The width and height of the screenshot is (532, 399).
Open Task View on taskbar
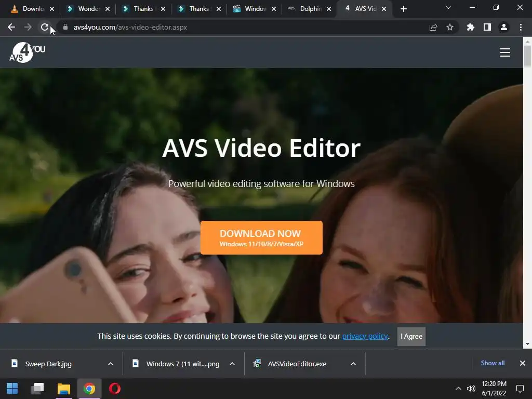37,389
